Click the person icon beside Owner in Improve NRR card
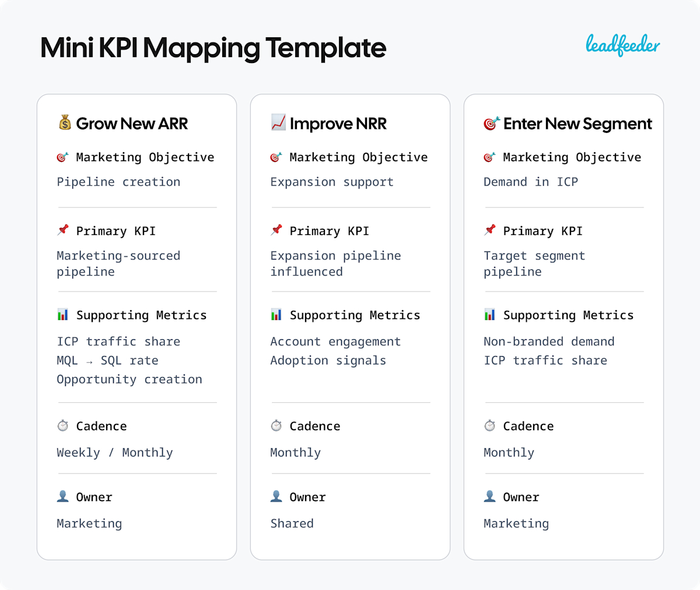This screenshot has height=590, width=700. [276, 496]
